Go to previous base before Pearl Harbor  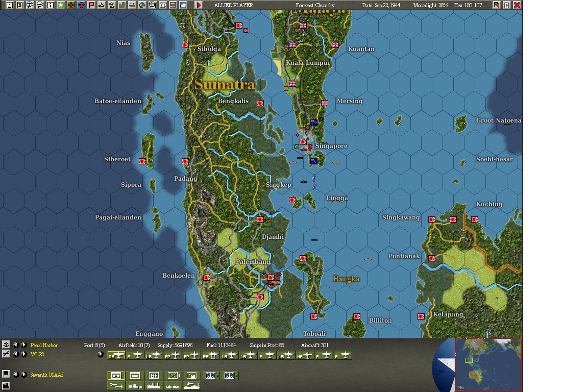16,345
